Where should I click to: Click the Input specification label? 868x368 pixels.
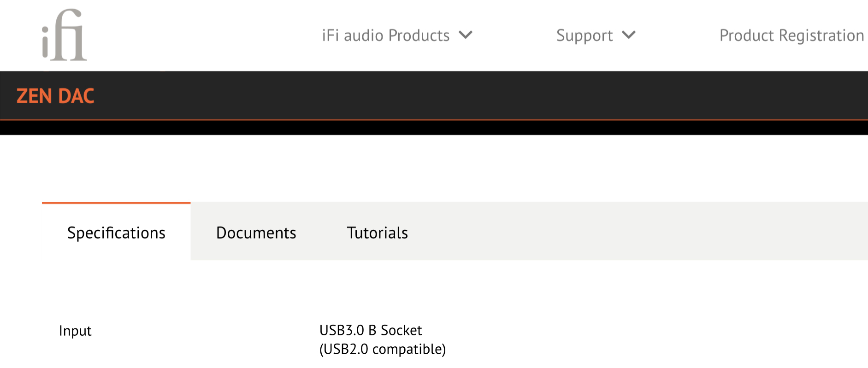tap(75, 331)
